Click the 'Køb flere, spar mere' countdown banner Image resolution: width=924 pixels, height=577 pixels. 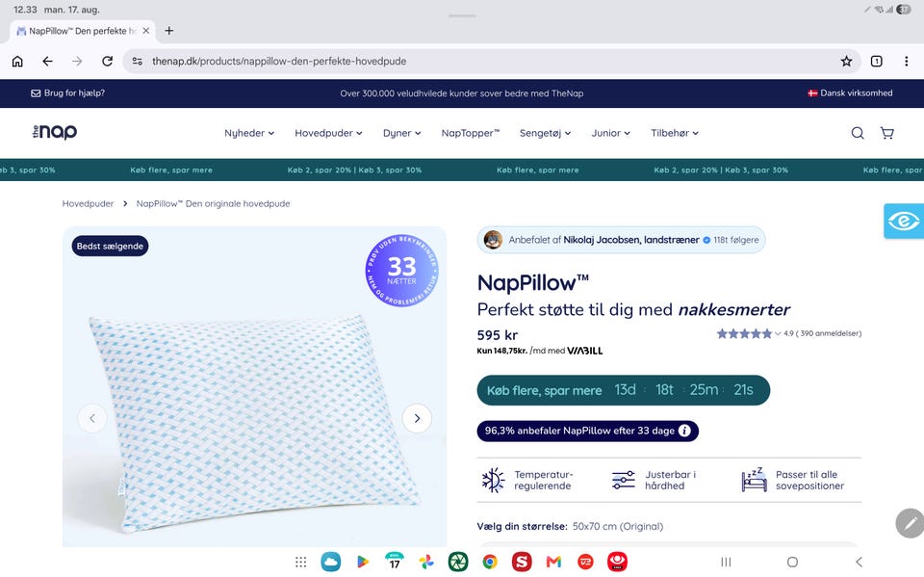[x=624, y=390]
